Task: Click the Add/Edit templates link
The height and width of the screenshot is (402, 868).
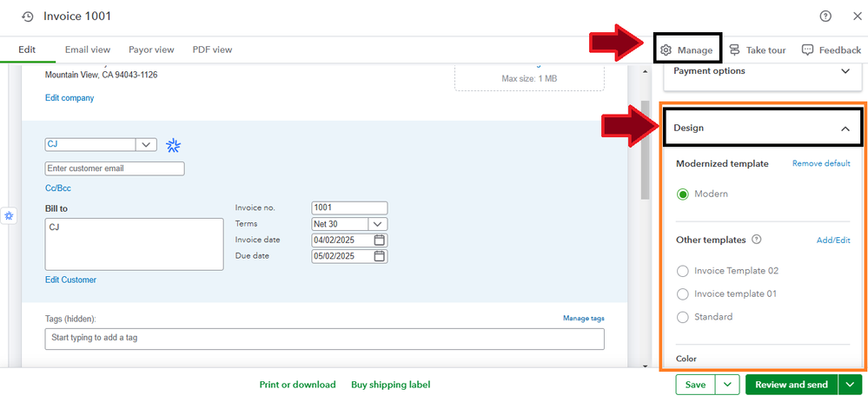Action: point(833,240)
